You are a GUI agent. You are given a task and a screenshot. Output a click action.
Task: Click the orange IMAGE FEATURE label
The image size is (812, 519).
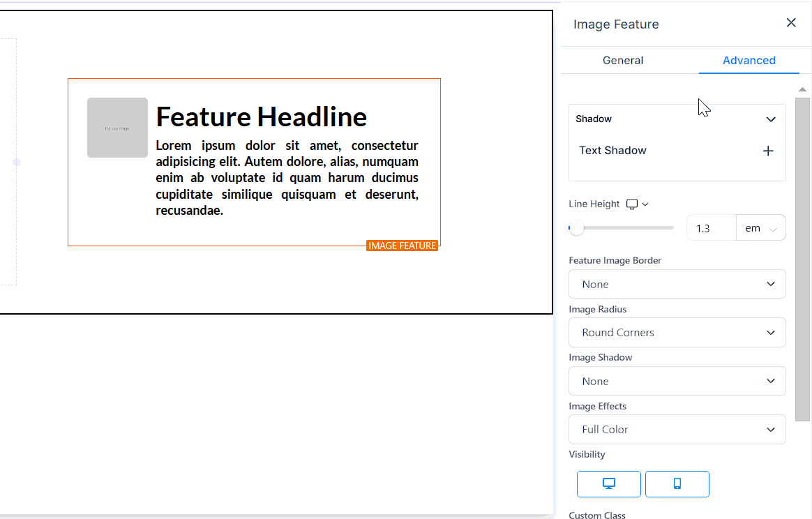pos(402,246)
